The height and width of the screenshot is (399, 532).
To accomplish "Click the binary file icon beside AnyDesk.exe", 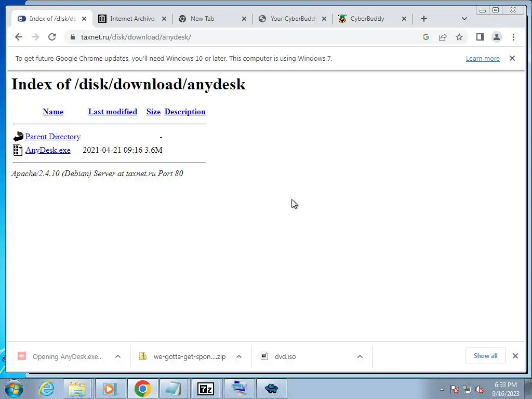I will (x=18, y=150).
